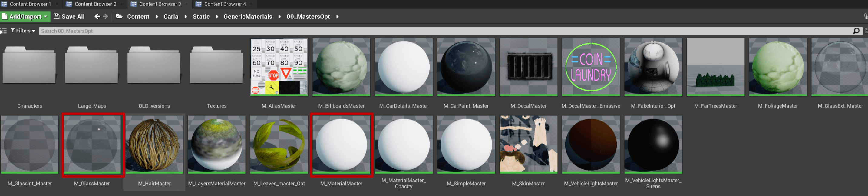Click the forward navigation arrow

[x=105, y=17]
